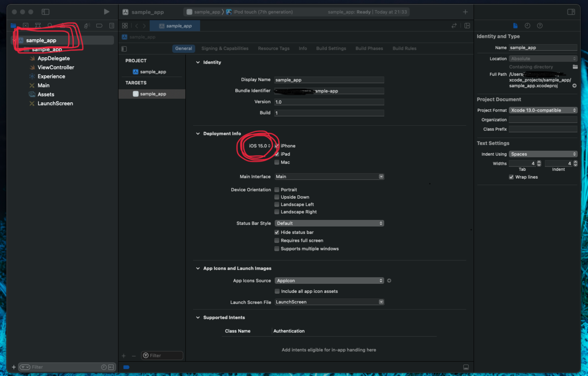Add an editor on the right icon
The image size is (588, 376).
pyautogui.click(x=467, y=25)
